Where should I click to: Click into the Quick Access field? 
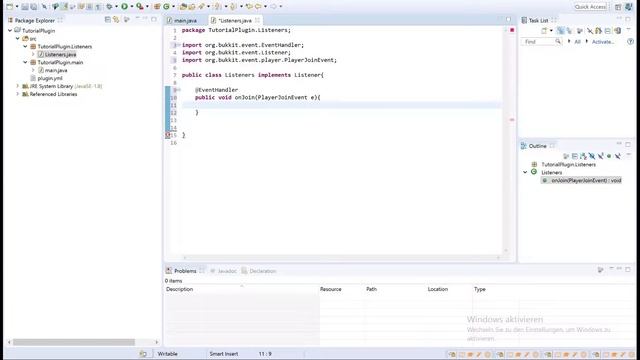590,7
